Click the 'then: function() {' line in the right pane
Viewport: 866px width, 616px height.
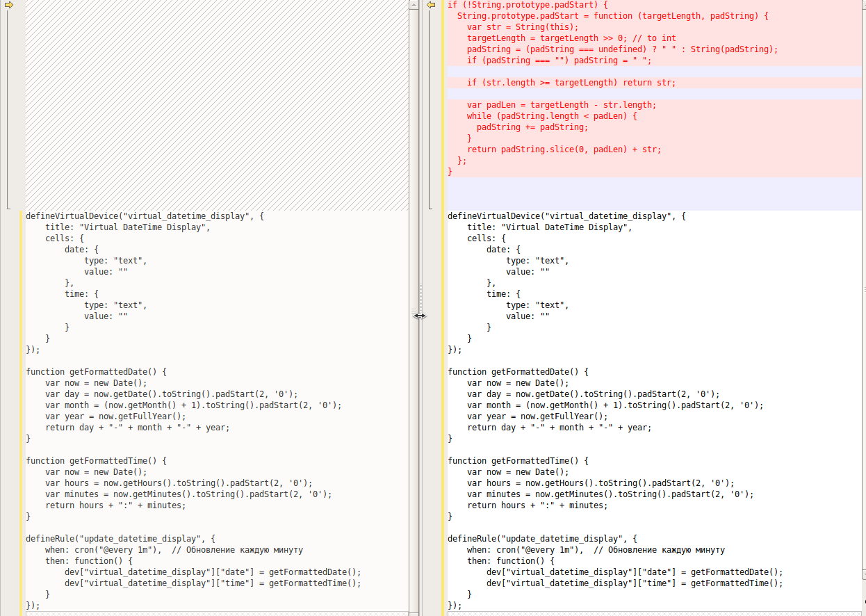point(511,561)
